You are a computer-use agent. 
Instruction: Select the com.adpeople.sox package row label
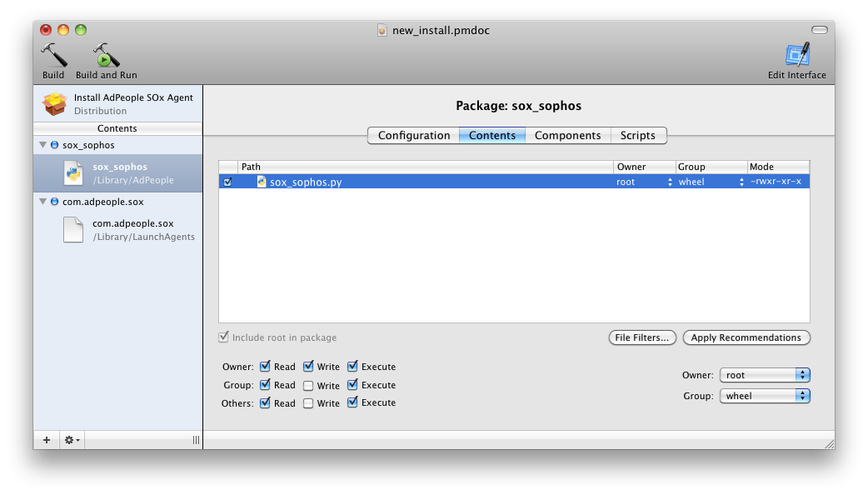103,202
